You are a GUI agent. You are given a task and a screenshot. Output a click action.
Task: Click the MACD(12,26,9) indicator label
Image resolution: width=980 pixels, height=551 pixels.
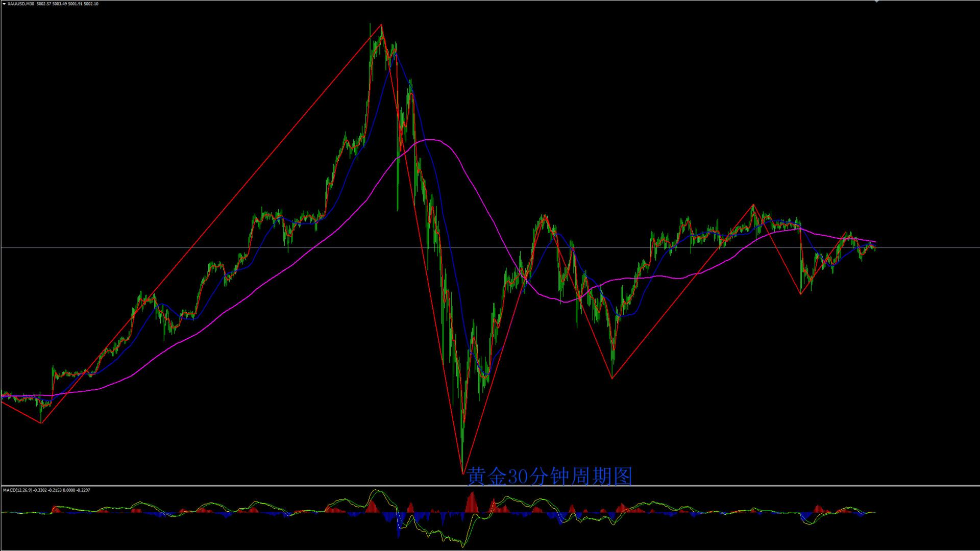click(x=17, y=490)
